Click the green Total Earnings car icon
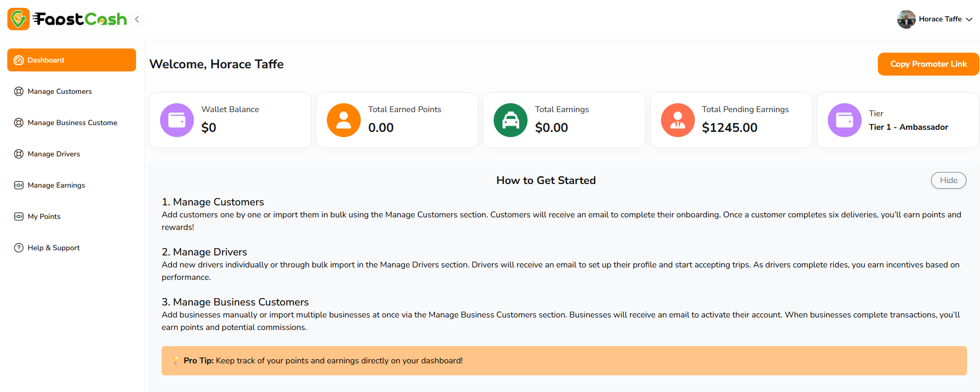 click(510, 120)
